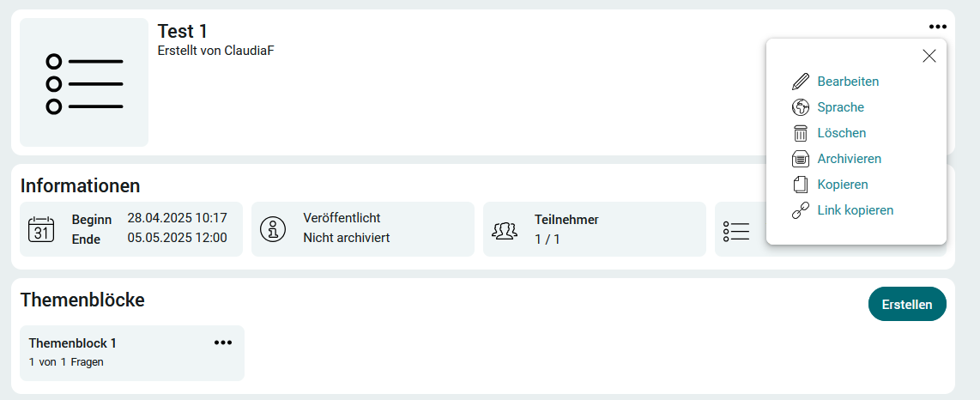The height and width of the screenshot is (400, 980).
Task: Click the info circle icon beside Veröffentlicht
Action: [273, 228]
